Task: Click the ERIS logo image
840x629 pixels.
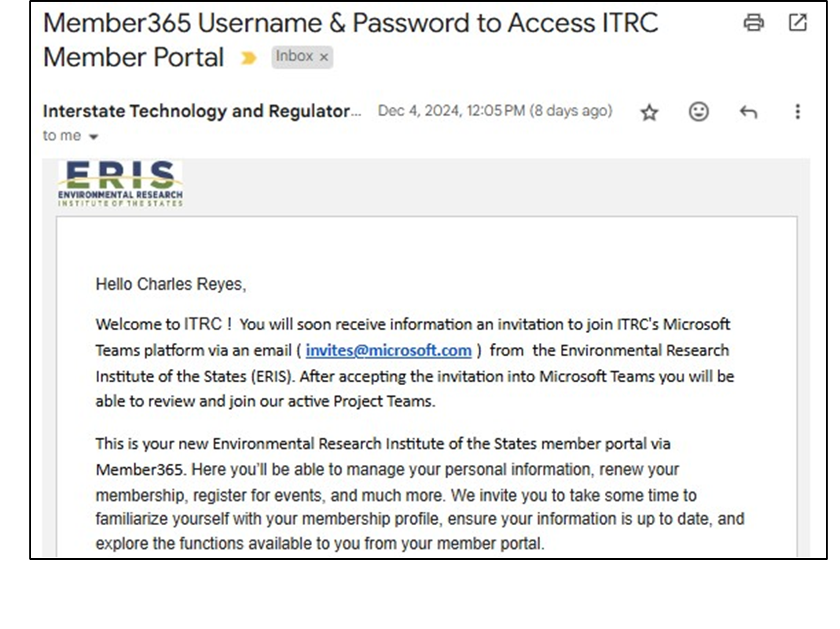Action: tap(120, 183)
